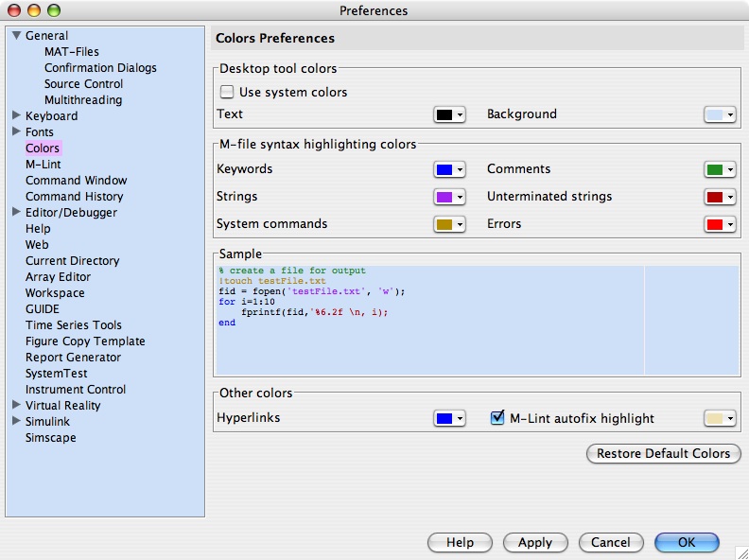
Task: Change the Keywords highlighting color
Action: coord(449,169)
